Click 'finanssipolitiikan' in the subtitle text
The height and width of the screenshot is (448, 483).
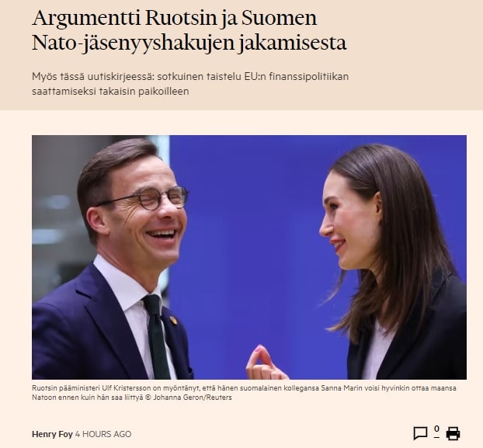[x=308, y=76]
